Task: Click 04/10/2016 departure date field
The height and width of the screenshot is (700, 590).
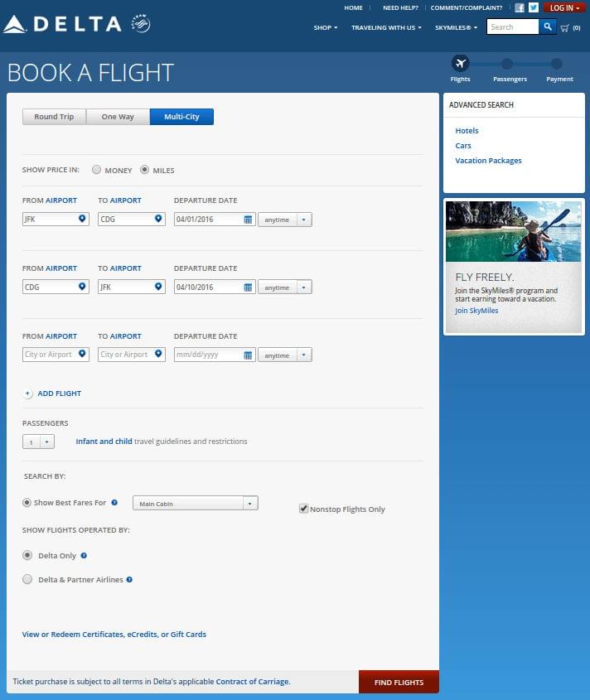Action: [x=215, y=287]
